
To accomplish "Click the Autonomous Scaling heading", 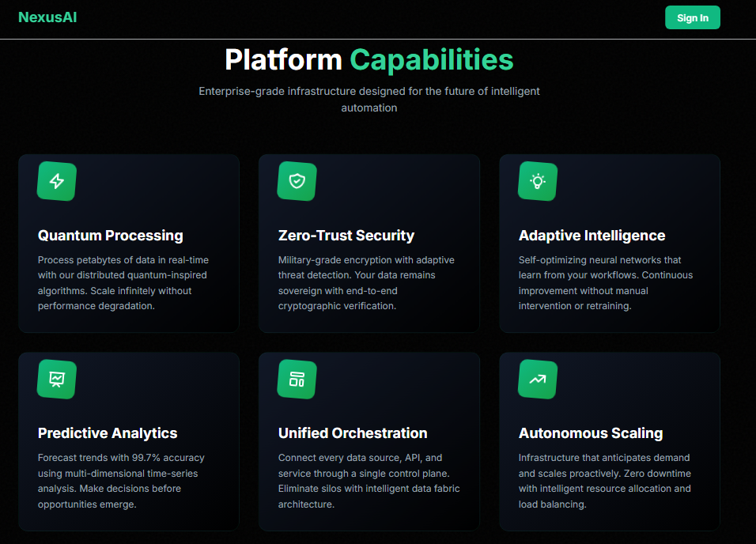I will (591, 433).
